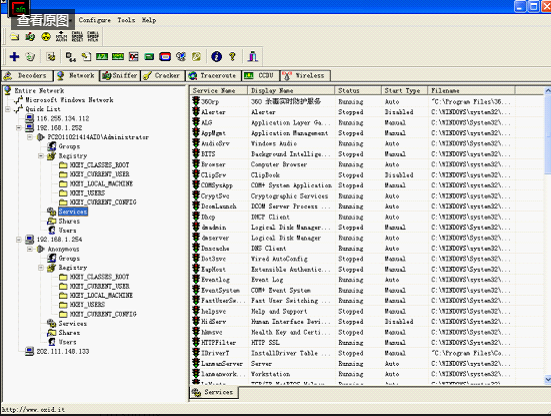Click the computer icon next to 202.111.148.133
This screenshot has height=416, width=551.
click(x=30, y=351)
